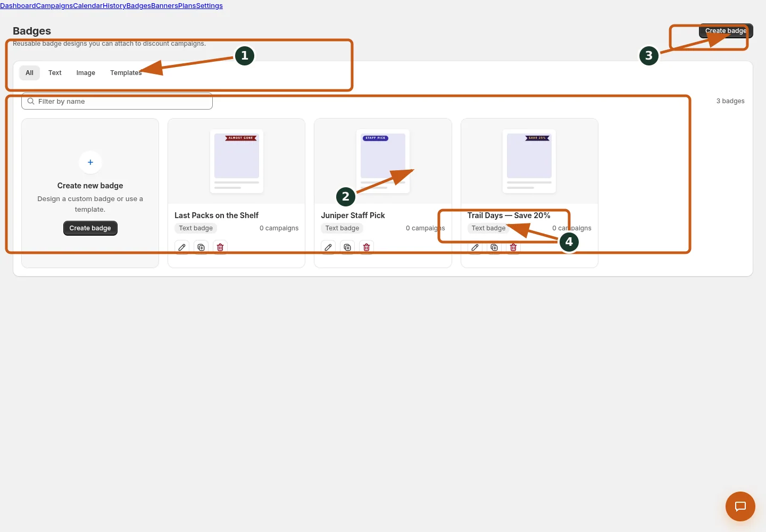Show All badges tab

[x=29, y=73]
